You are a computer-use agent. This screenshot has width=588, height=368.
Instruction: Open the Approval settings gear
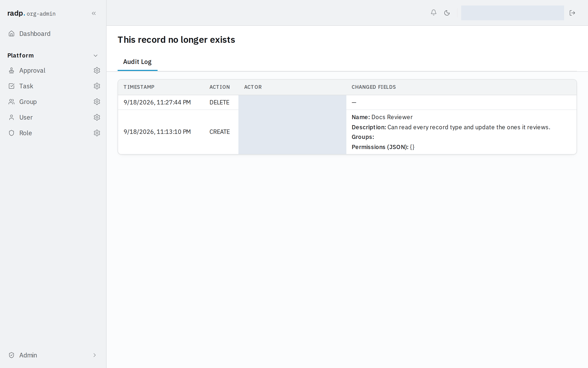click(x=97, y=70)
